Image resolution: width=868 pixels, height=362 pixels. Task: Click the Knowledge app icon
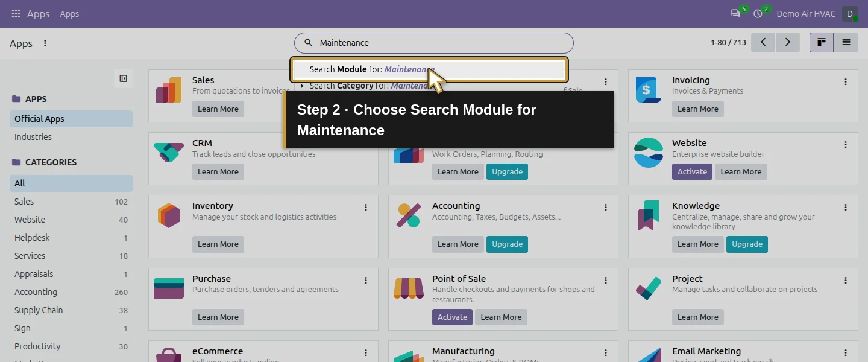click(x=649, y=215)
